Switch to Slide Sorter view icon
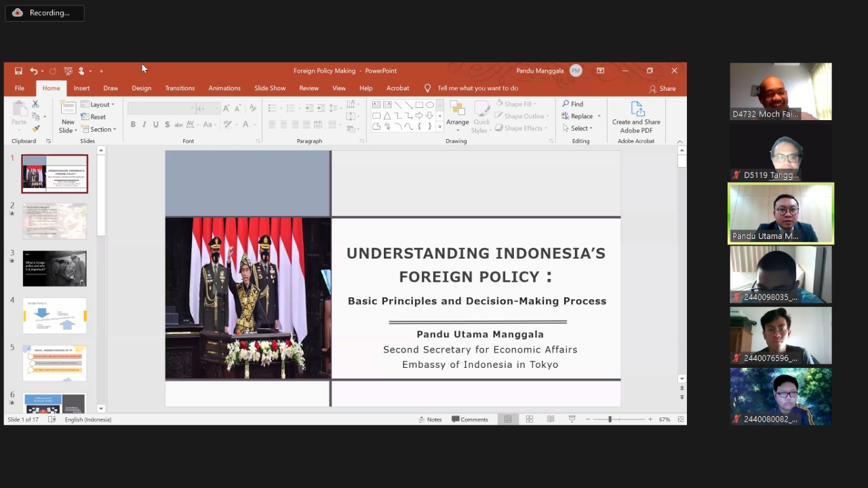The image size is (868, 488). point(529,419)
